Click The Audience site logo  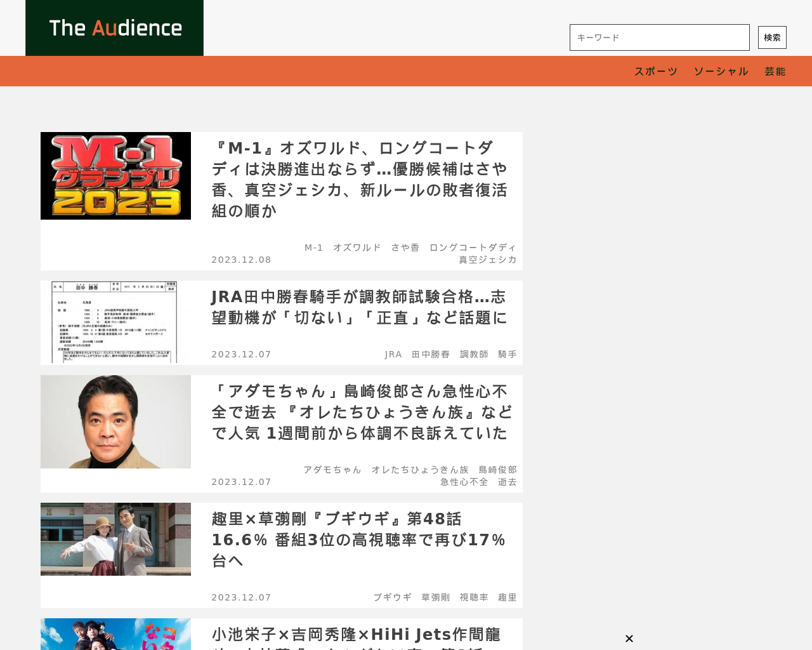[114, 28]
